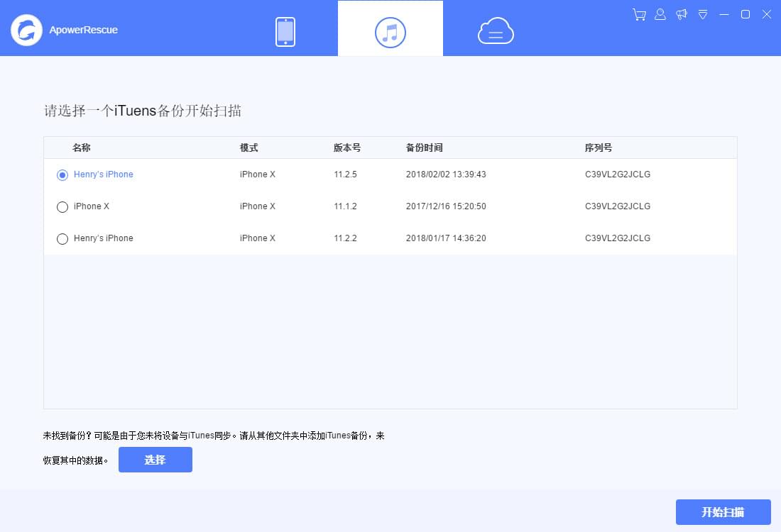Screen dimensions: 781x532
Task: Click the Henry's iPhone name link
Action: tap(104, 174)
